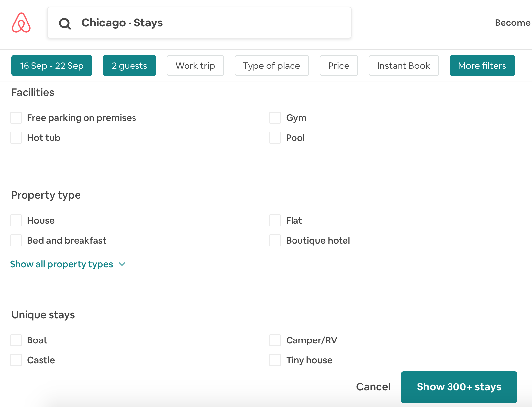Enable the Gym filter
Viewport: 532px width, 407px height.
275,118
